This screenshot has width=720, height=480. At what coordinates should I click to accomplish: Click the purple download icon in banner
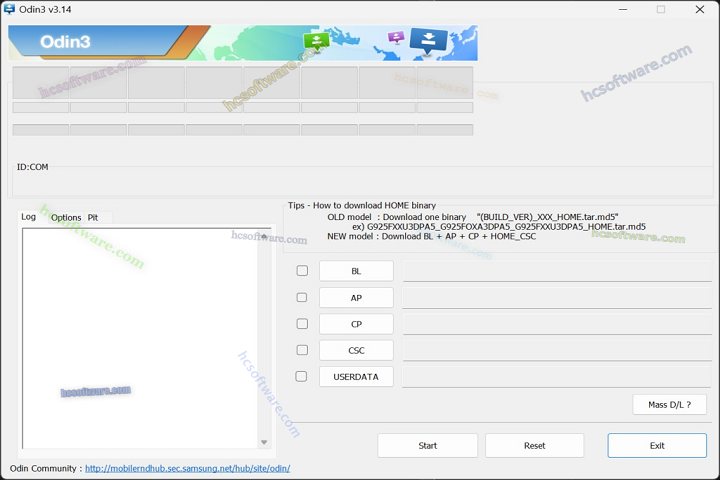point(396,38)
